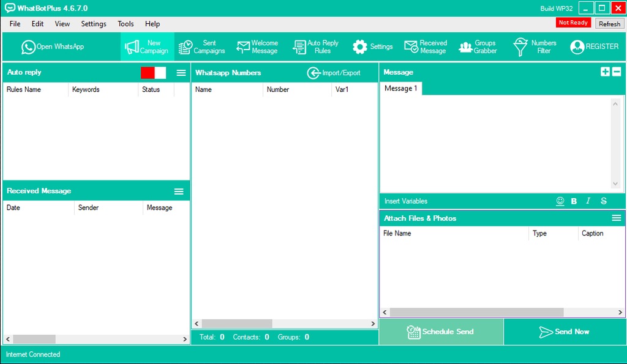Click the Var1 column header

(x=355, y=89)
